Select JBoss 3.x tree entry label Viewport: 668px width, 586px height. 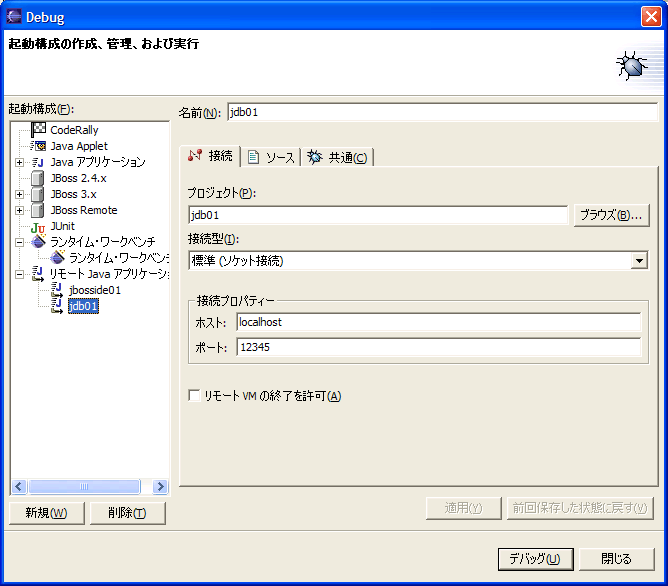[73, 195]
